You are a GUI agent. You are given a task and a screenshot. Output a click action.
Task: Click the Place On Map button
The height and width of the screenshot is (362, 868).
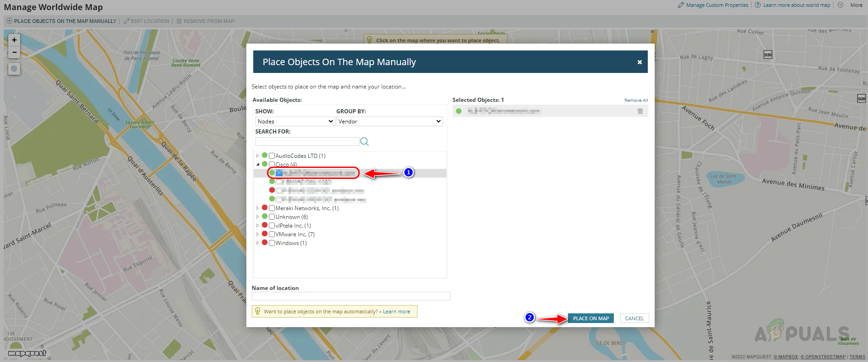pos(590,318)
